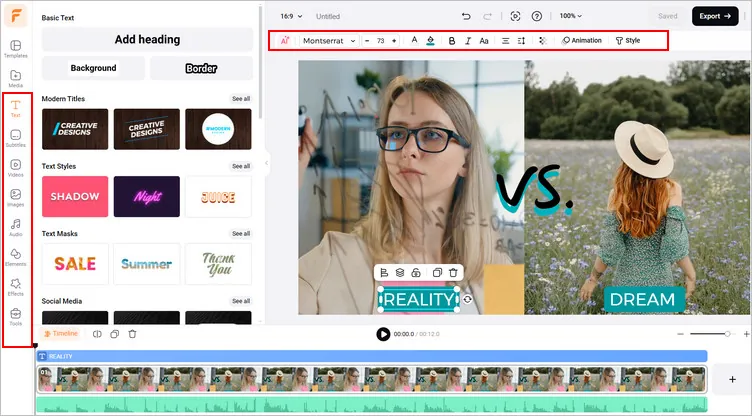Screen dimensions: 752x416
Task: See all Text Masks
Action: (x=241, y=234)
